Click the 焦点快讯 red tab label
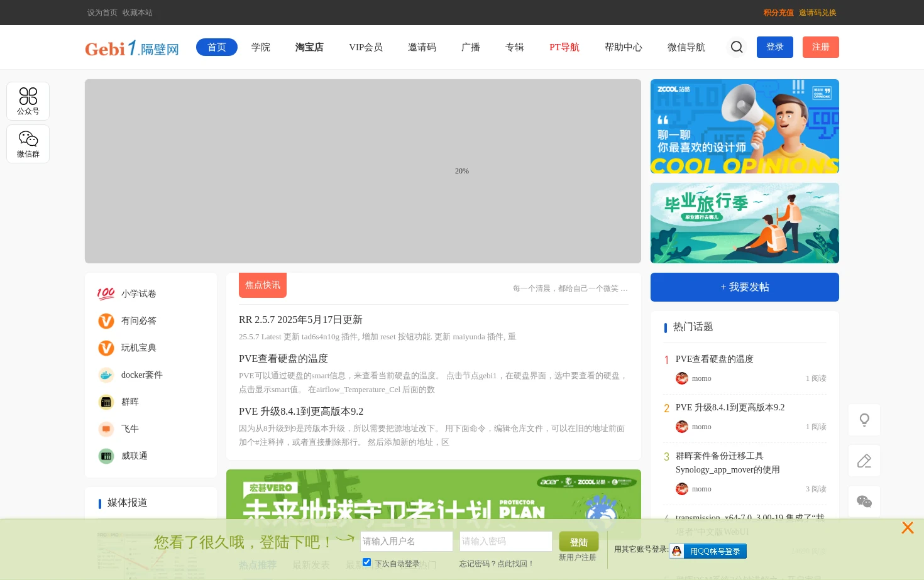This screenshot has width=924, height=580. tap(263, 285)
